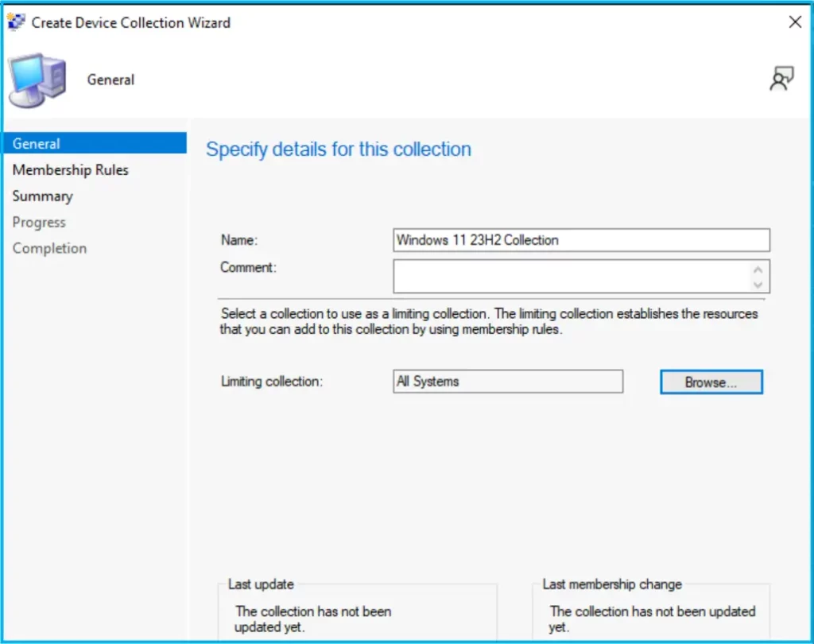Image resolution: width=814 pixels, height=644 pixels.
Task: Browse for a limiting collection
Action: click(711, 382)
